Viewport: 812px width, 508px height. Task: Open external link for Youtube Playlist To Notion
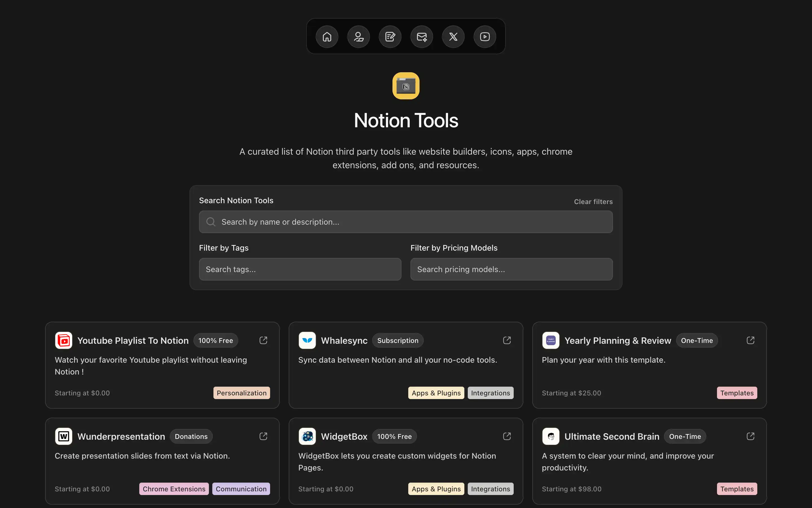(263, 340)
